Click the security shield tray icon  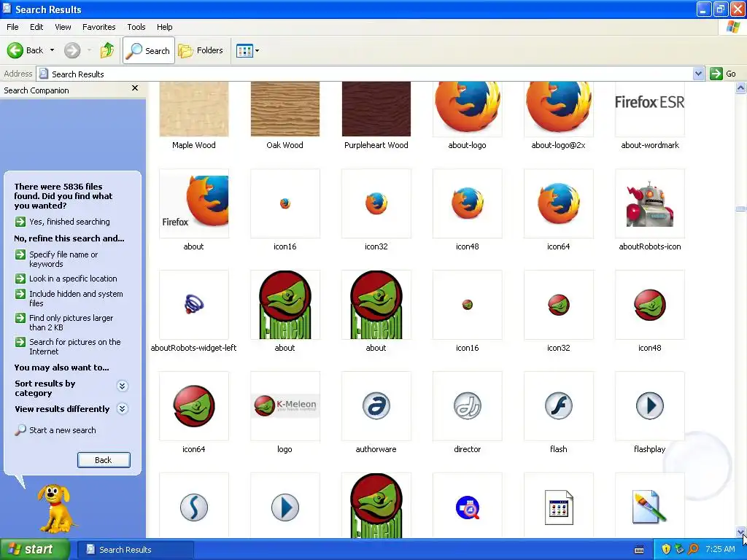[x=666, y=549]
